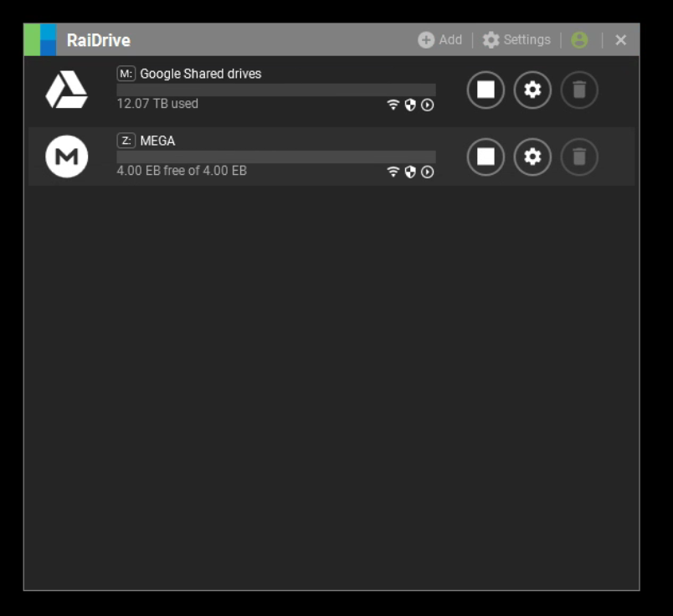Click the Wi-Fi status icon on Google drive
Viewport: 673px width, 616px height.
pyautogui.click(x=393, y=105)
